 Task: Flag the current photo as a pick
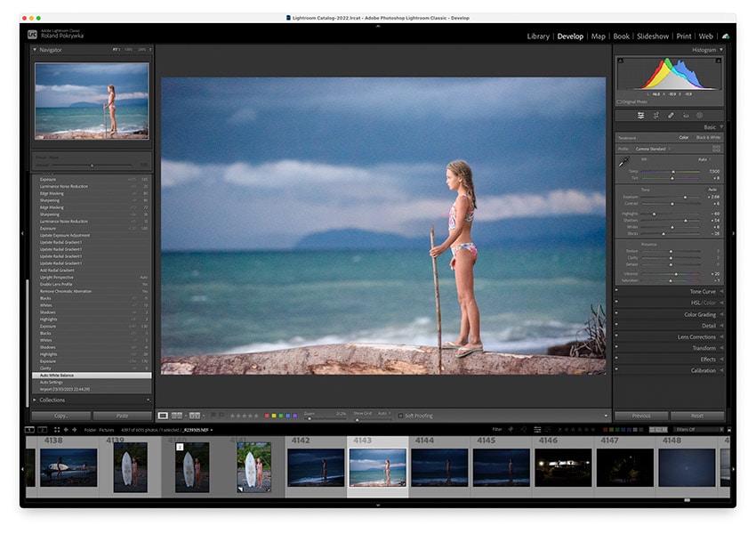point(212,415)
